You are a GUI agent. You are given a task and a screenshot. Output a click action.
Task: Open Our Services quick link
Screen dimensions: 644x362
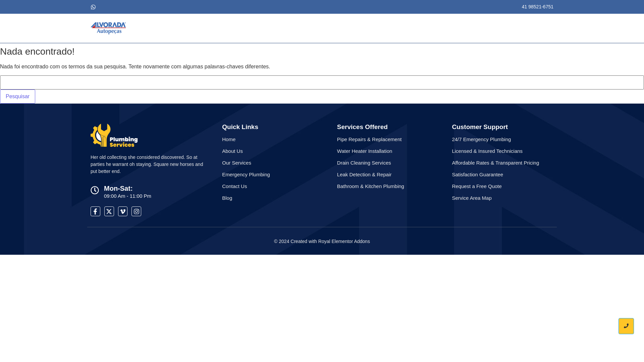pos(236,163)
